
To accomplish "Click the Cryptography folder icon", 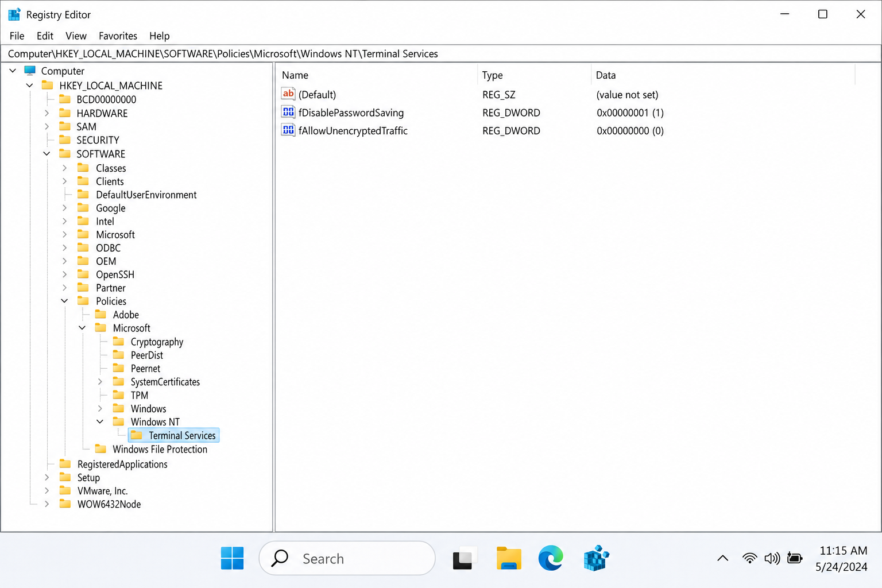I will 118,342.
